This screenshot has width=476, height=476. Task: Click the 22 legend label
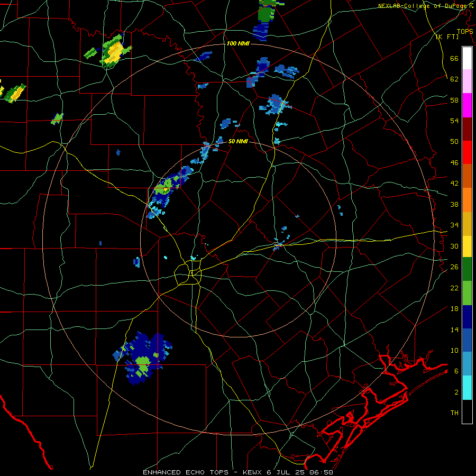point(454,288)
